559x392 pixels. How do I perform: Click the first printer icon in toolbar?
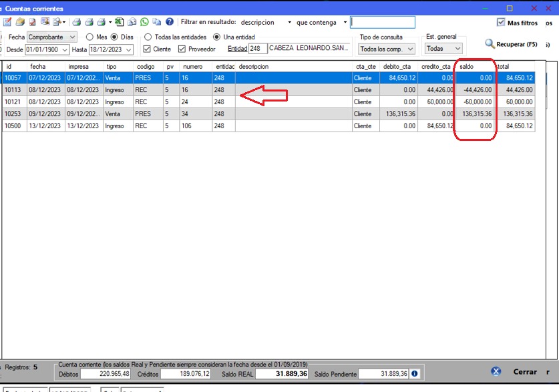(x=77, y=22)
